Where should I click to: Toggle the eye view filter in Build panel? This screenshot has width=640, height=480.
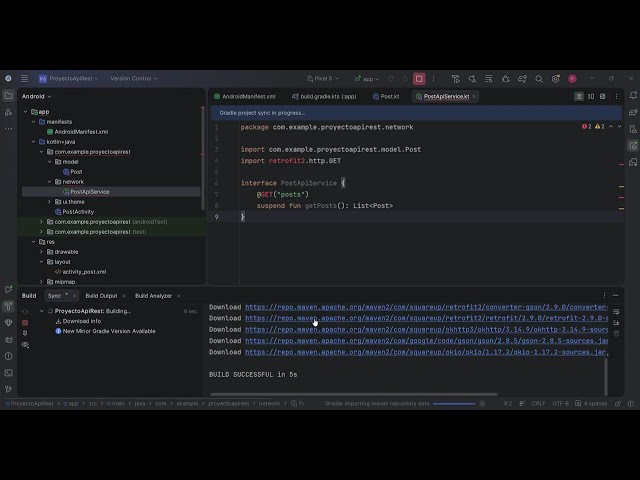[x=25, y=345]
